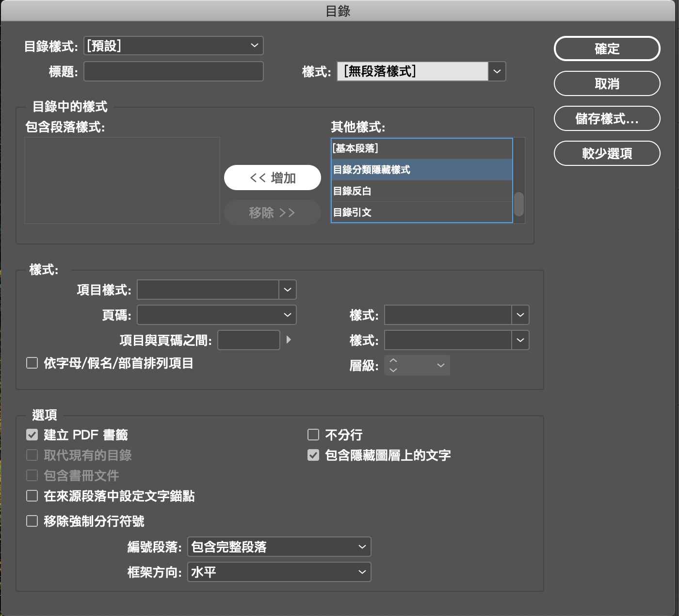Viewport: 679px width, 616px height.
Task: Enable the 不分行 checkbox
Action: [x=313, y=435]
